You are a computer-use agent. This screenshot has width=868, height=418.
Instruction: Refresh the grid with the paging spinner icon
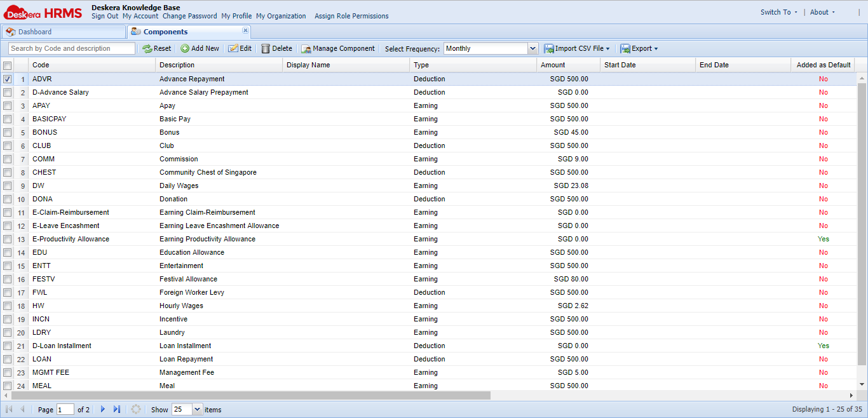point(135,409)
